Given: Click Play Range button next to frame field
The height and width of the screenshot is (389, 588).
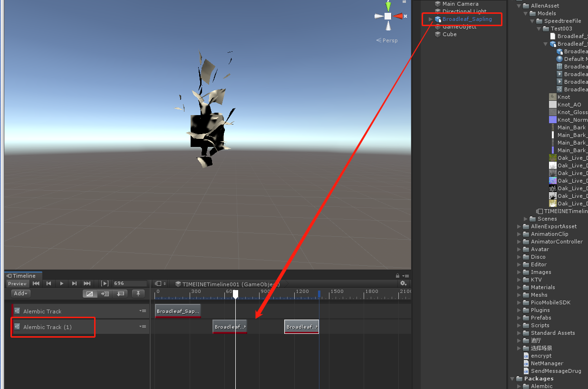Looking at the screenshot, I should [105, 283].
